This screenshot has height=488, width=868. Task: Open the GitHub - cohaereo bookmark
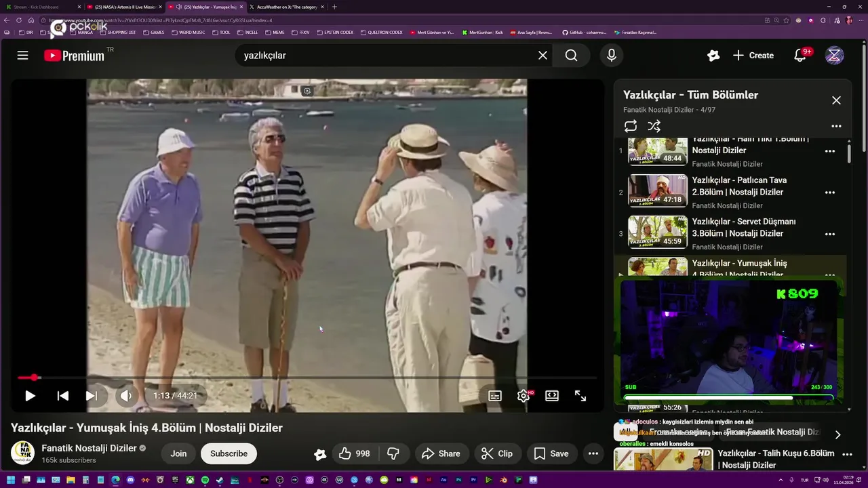585,32
